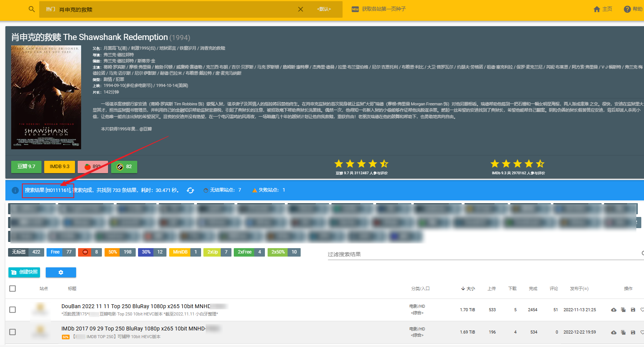Open the 帮助 help menu item
The image size is (644, 347).
click(633, 9)
